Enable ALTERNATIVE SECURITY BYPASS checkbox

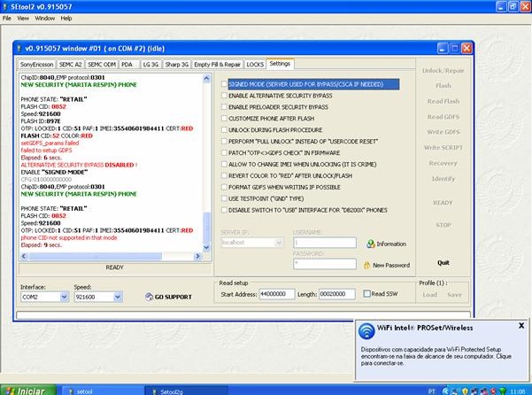pos(224,96)
